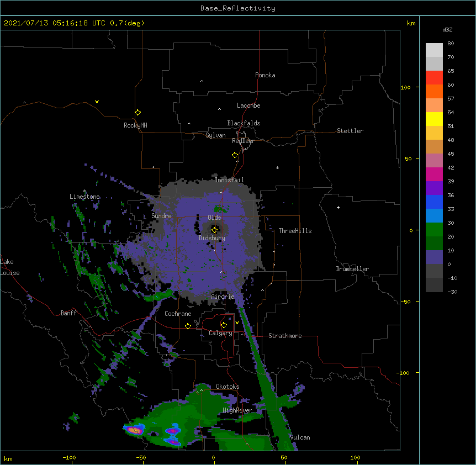Image resolution: width=476 pixels, height=465 pixels.
Task: Click the Olds city label
Action: [x=214, y=218]
